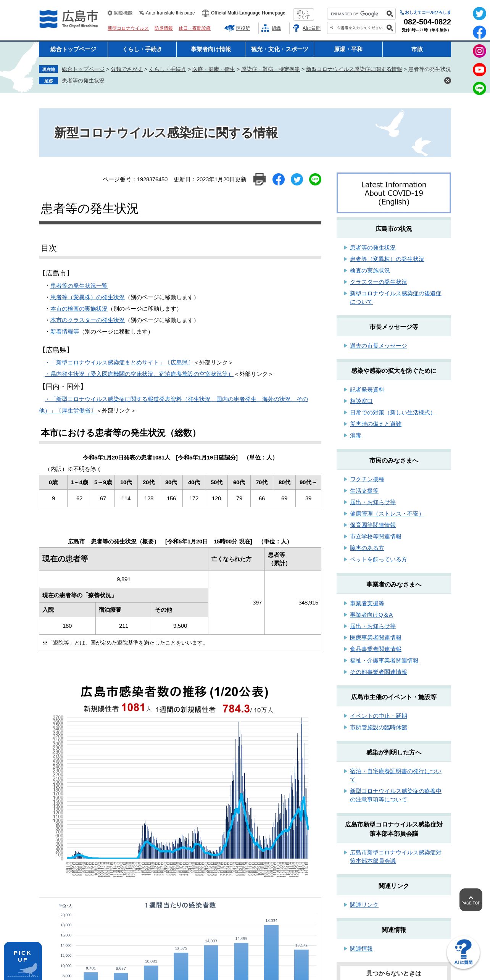Open 患者等の発生状況一覧 contents link
Screen dimensions: 490x980
(79, 286)
